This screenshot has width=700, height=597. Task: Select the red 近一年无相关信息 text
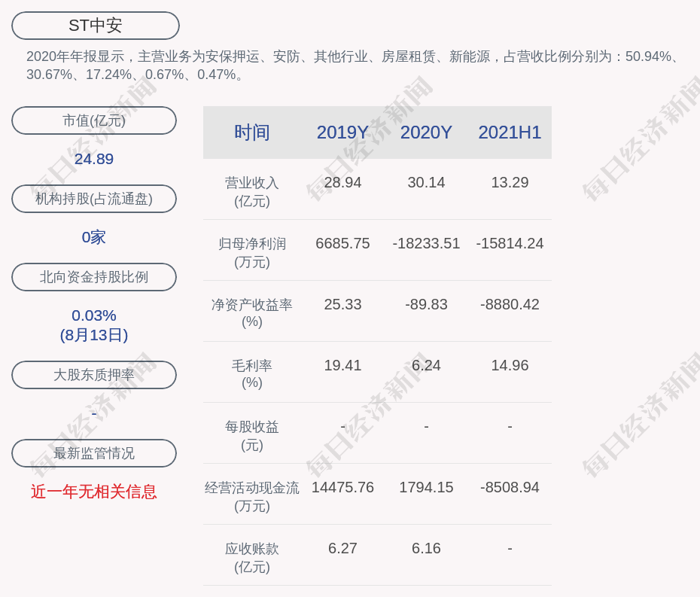[x=94, y=492]
